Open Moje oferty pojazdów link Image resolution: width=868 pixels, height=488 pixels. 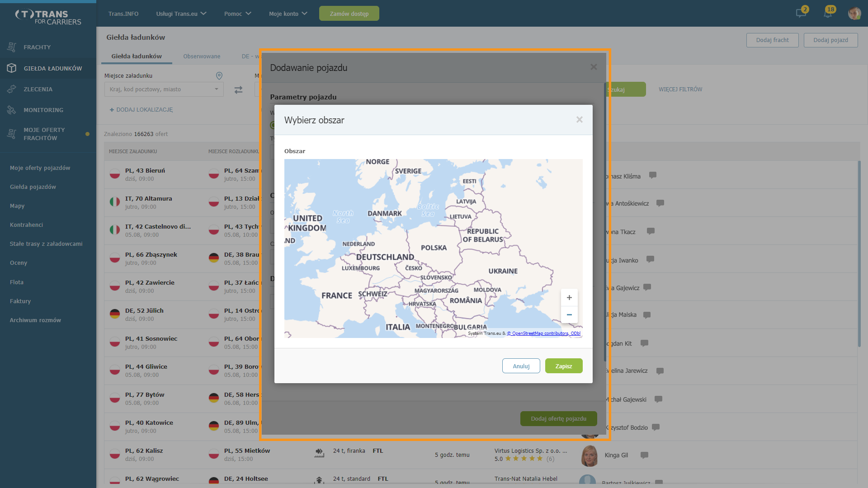40,168
